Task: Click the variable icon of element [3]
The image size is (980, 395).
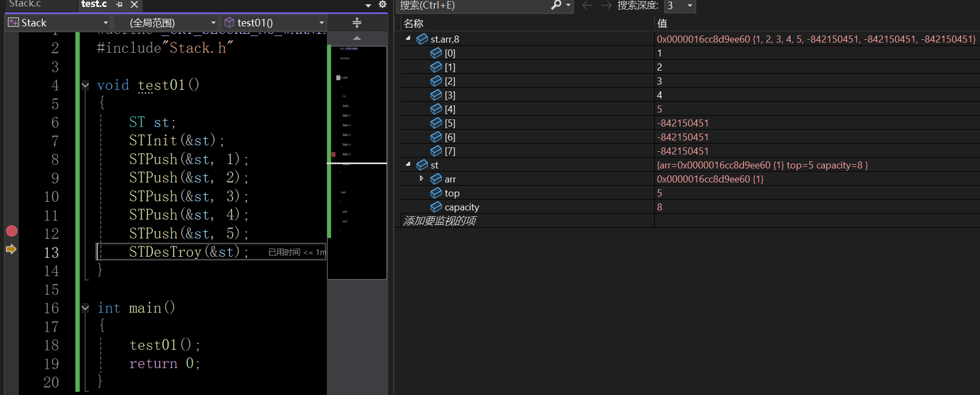Action: (436, 95)
